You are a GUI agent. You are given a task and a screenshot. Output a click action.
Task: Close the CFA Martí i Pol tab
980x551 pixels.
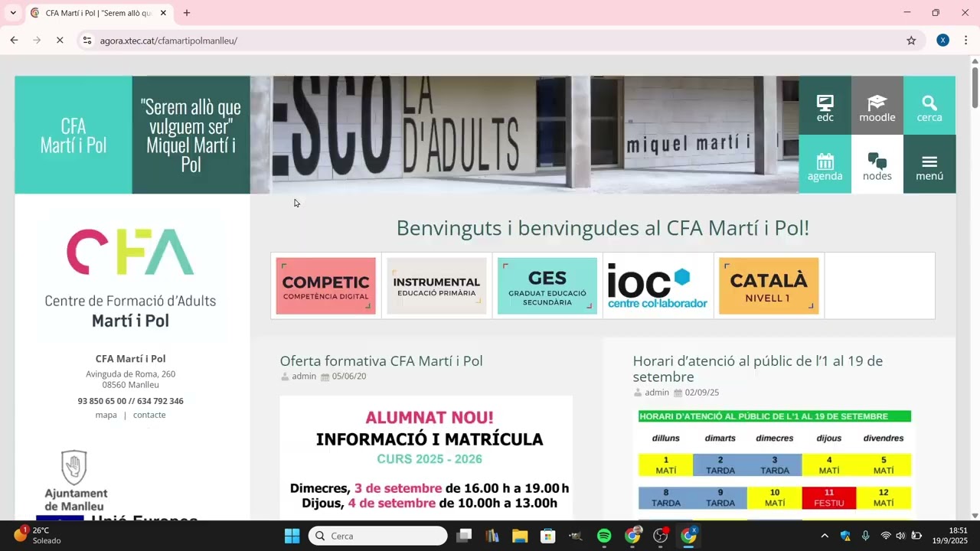coord(163,13)
